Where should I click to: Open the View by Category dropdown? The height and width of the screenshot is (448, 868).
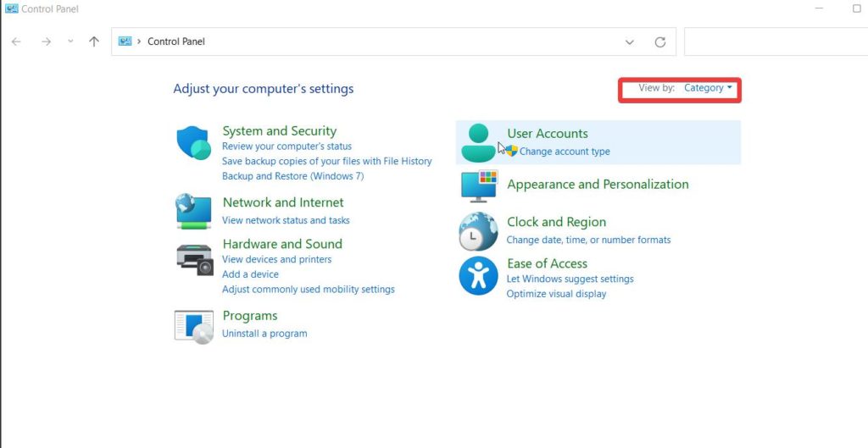click(x=708, y=88)
